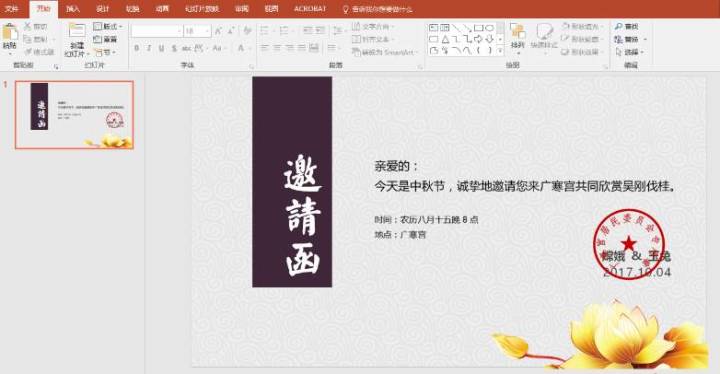Toggle underline (U) formatting

162,48
